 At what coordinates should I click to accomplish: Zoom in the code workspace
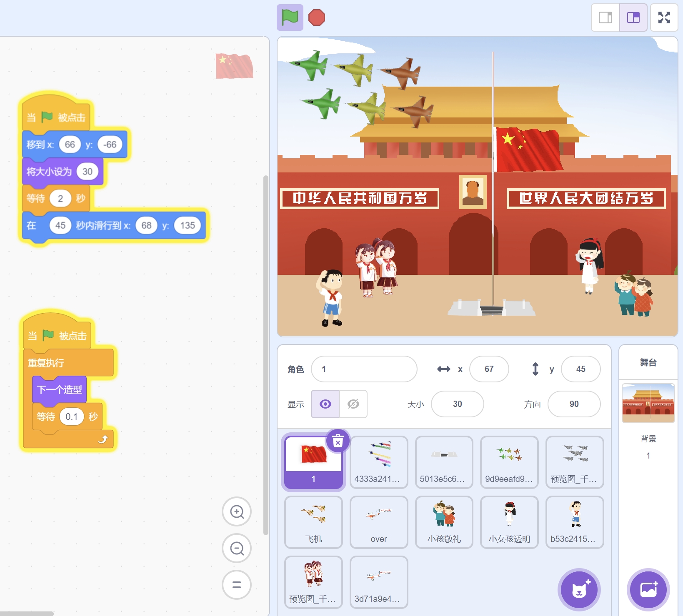(x=237, y=511)
